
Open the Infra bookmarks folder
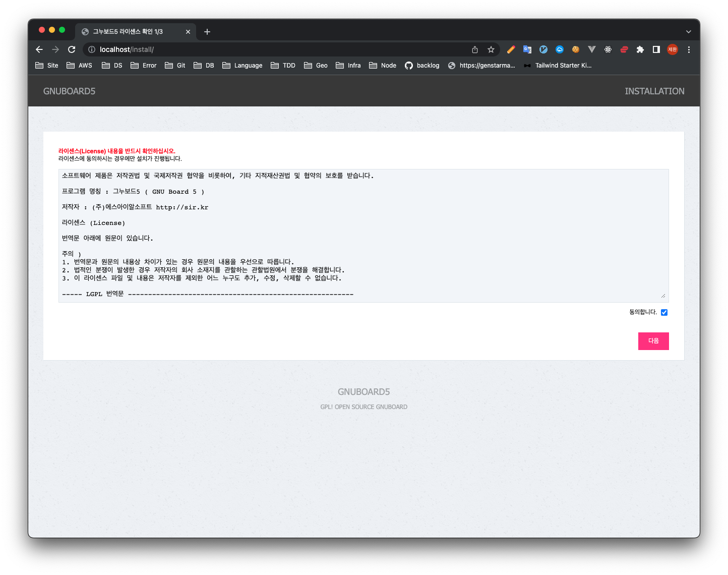click(348, 66)
